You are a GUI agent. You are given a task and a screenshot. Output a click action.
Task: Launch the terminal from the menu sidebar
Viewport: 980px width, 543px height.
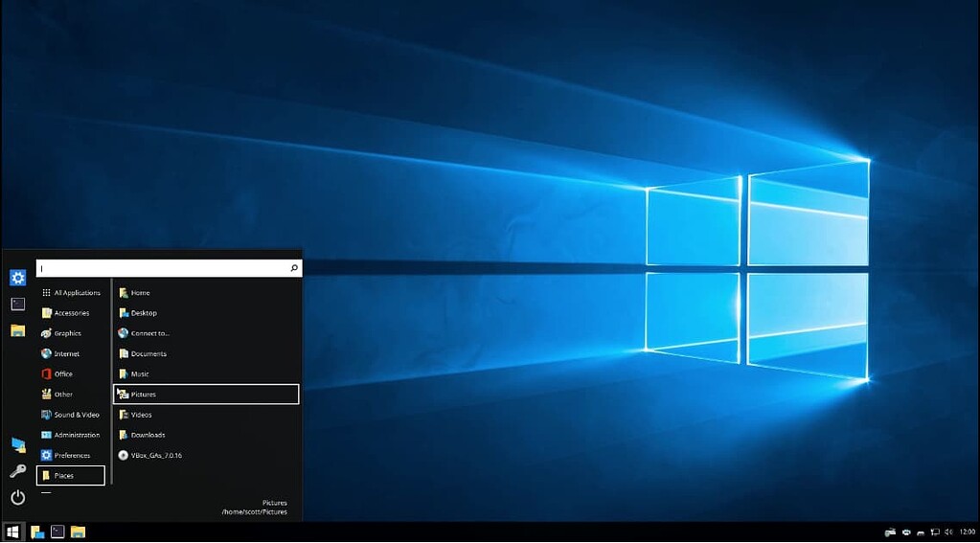17,304
